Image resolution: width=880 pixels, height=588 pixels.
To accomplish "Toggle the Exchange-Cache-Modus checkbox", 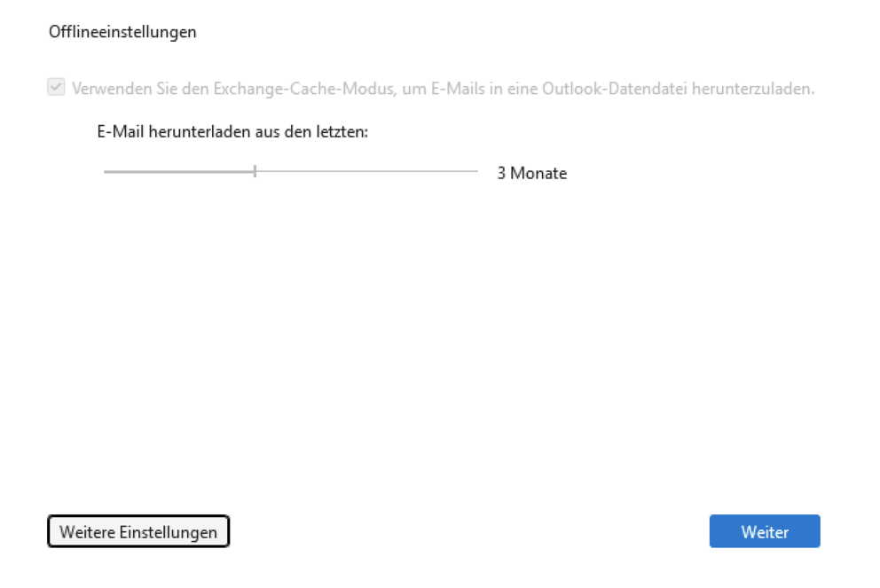I will click(56, 88).
